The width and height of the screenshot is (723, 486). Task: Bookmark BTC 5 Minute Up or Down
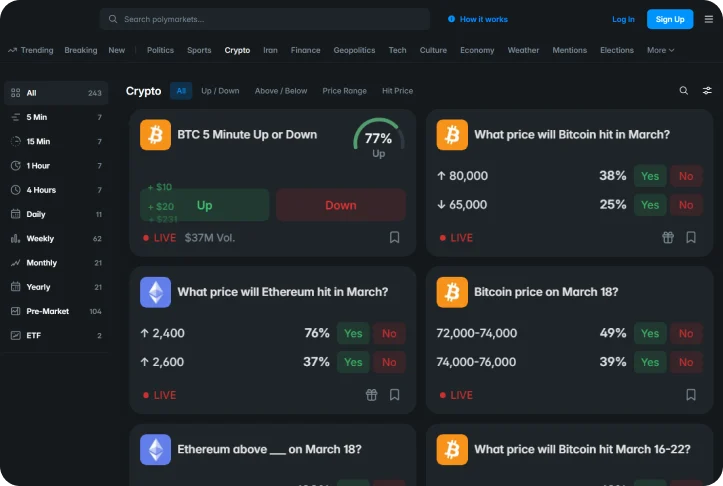click(394, 237)
